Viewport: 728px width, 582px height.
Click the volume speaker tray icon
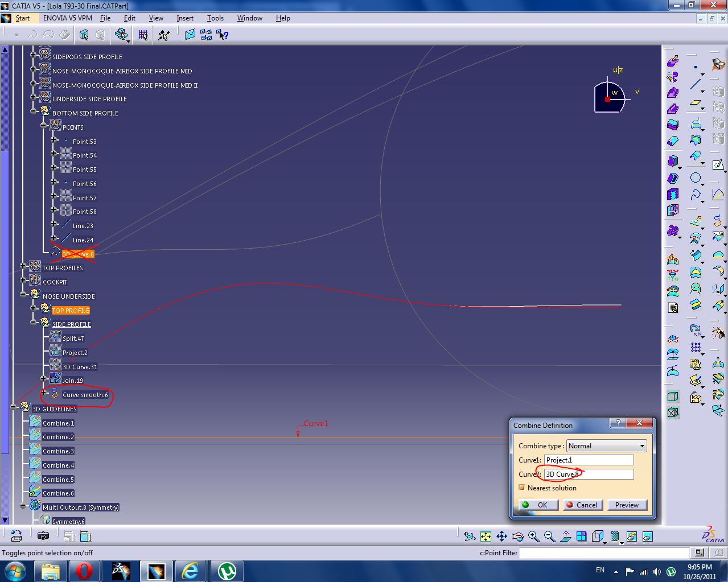coord(657,571)
